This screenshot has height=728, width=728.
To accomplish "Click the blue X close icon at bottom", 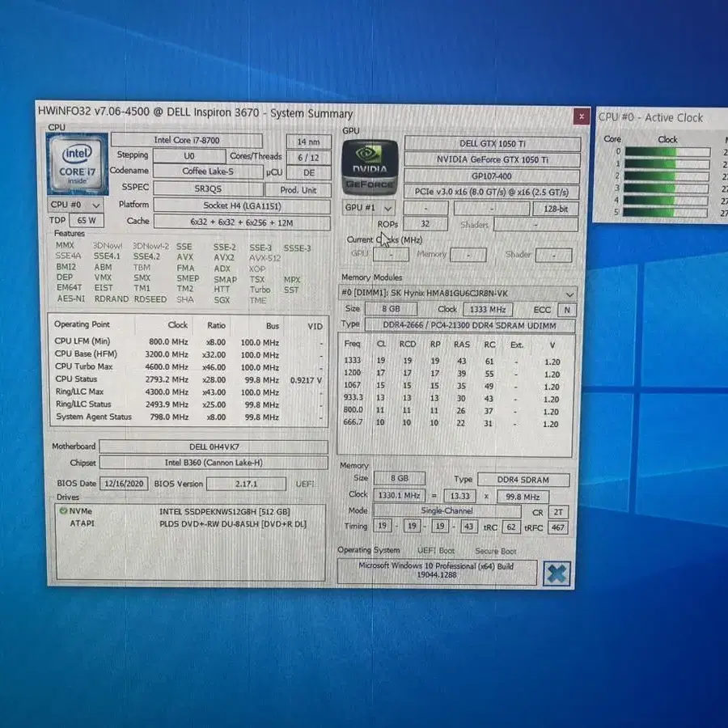I will [x=557, y=574].
